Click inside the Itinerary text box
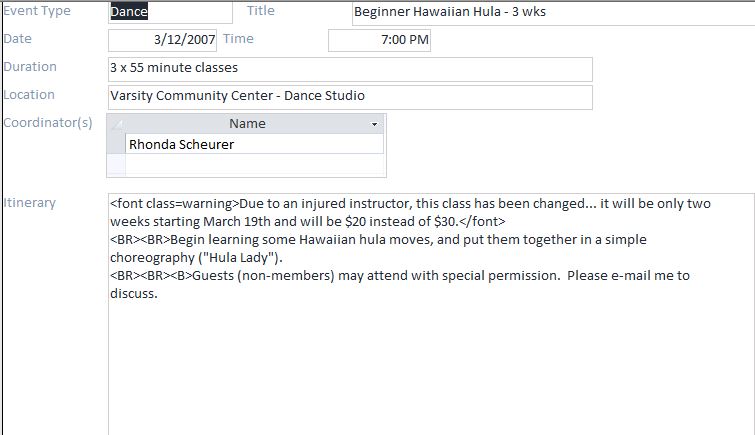This screenshot has width=755, height=435. [x=431, y=314]
